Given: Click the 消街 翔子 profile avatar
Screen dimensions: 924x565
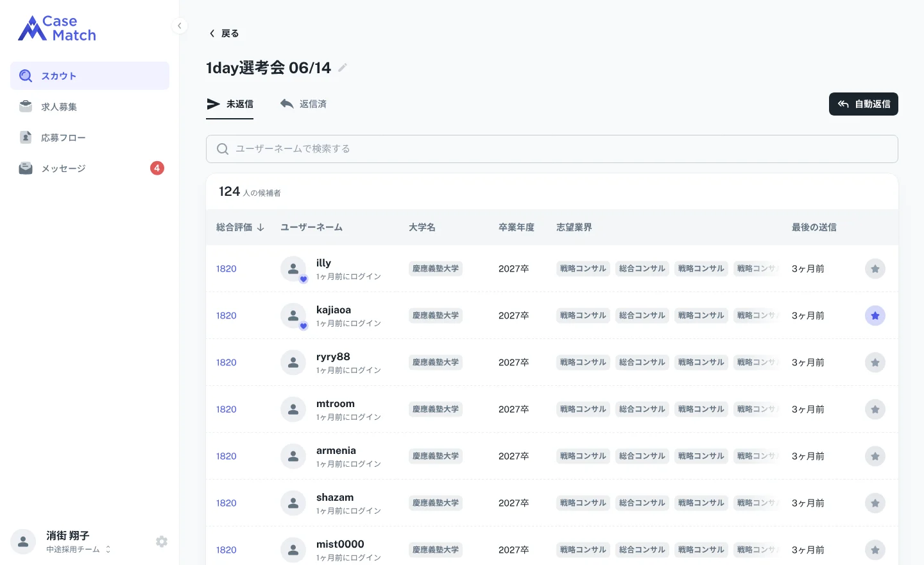Looking at the screenshot, I should [x=23, y=542].
